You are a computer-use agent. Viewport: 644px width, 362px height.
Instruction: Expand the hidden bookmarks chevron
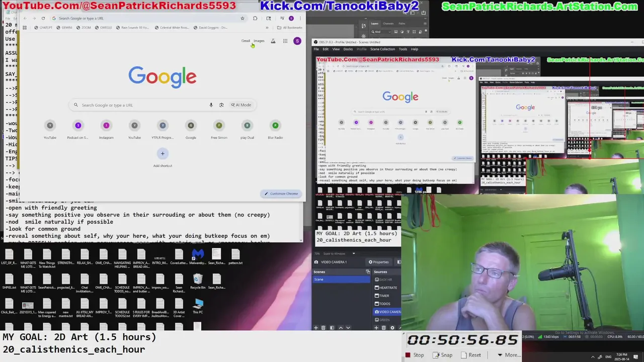point(267,28)
